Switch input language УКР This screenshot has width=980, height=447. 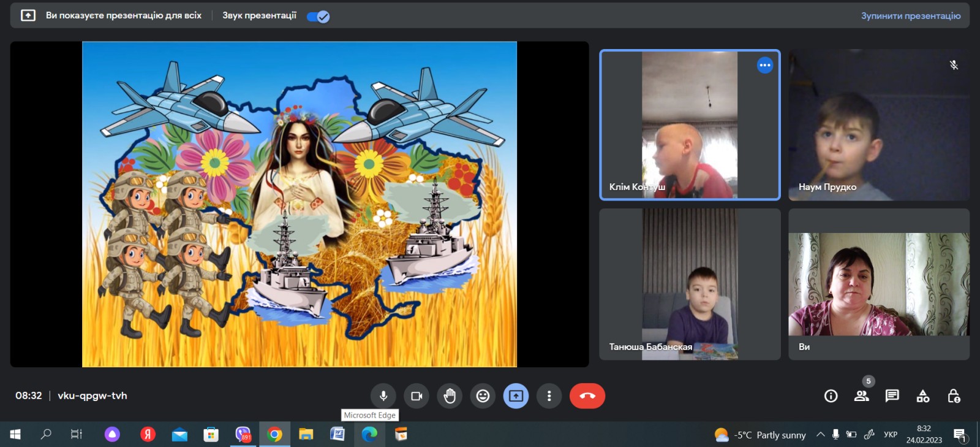coord(891,434)
